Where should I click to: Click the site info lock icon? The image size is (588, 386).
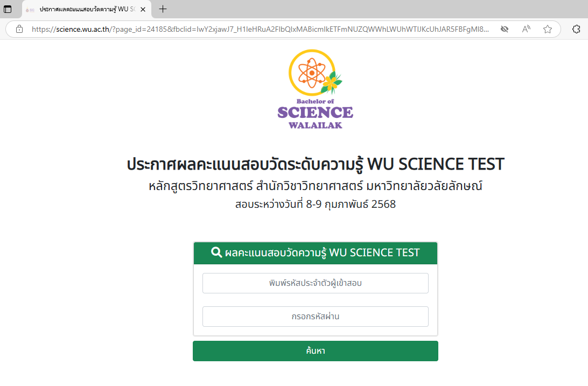tap(19, 29)
